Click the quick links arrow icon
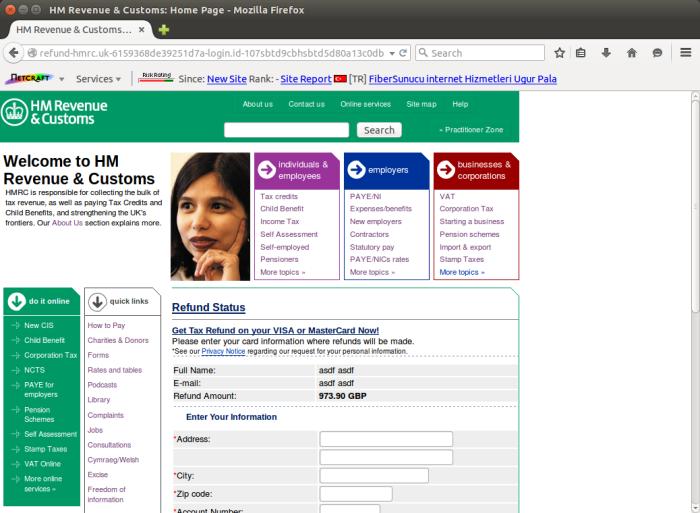700x513 pixels. 97,302
